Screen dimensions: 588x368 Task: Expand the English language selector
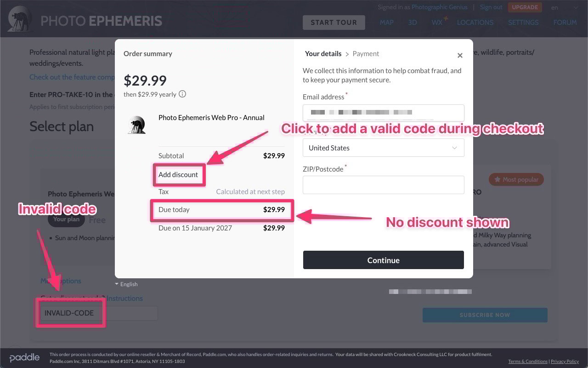pyautogui.click(x=126, y=284)
